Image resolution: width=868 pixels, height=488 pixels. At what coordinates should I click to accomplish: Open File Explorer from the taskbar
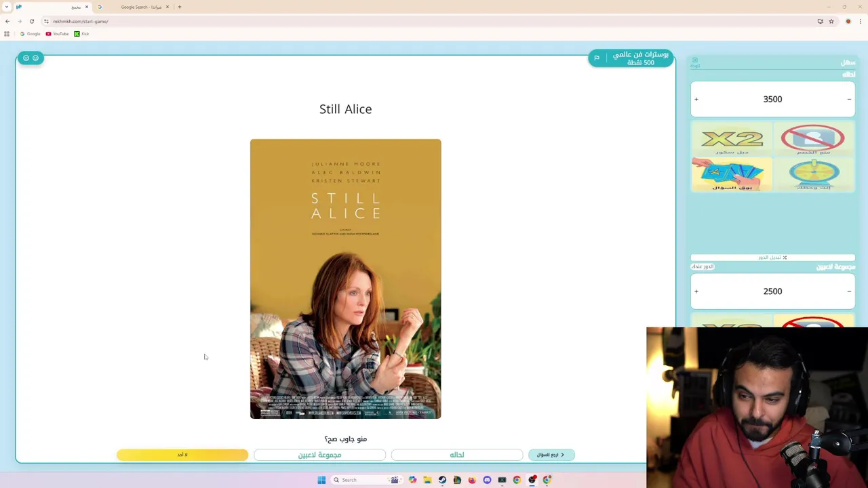(427, 480)
